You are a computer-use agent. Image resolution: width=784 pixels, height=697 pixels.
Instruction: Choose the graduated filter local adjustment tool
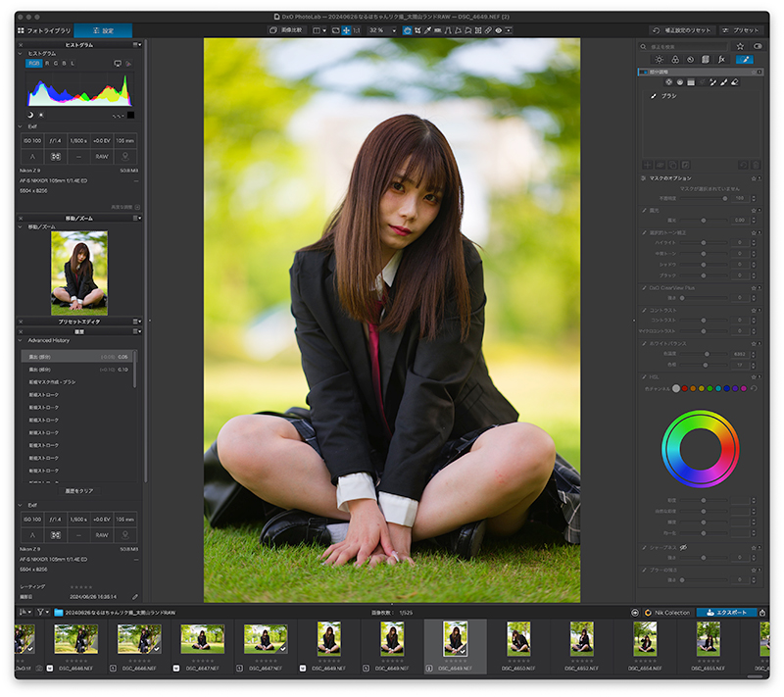691,82
